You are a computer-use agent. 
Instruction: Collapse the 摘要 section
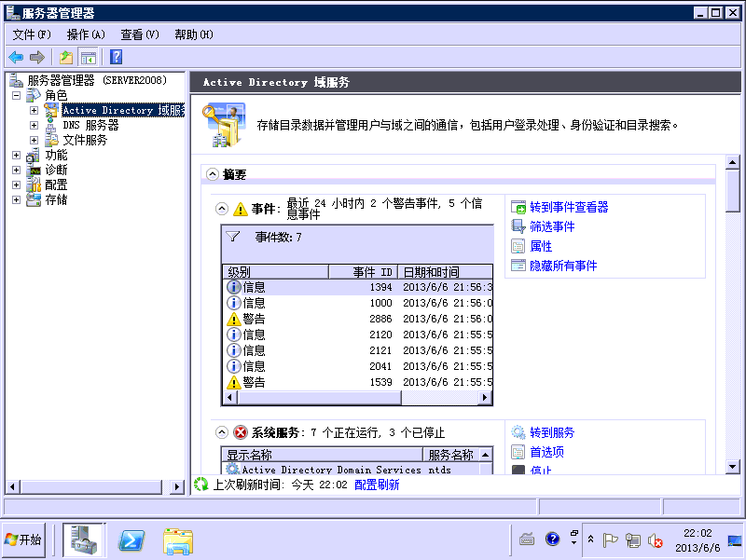[213, 174]
